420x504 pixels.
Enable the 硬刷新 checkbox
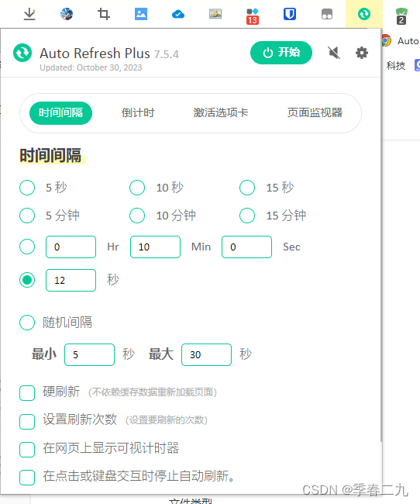click(x=27, y=393)
